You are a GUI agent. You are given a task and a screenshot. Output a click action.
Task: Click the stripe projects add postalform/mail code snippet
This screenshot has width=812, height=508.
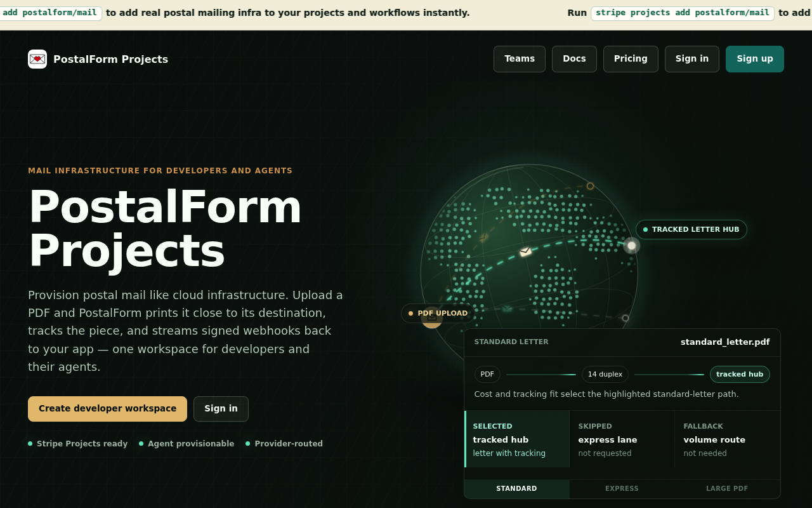[x=683, y=13]
